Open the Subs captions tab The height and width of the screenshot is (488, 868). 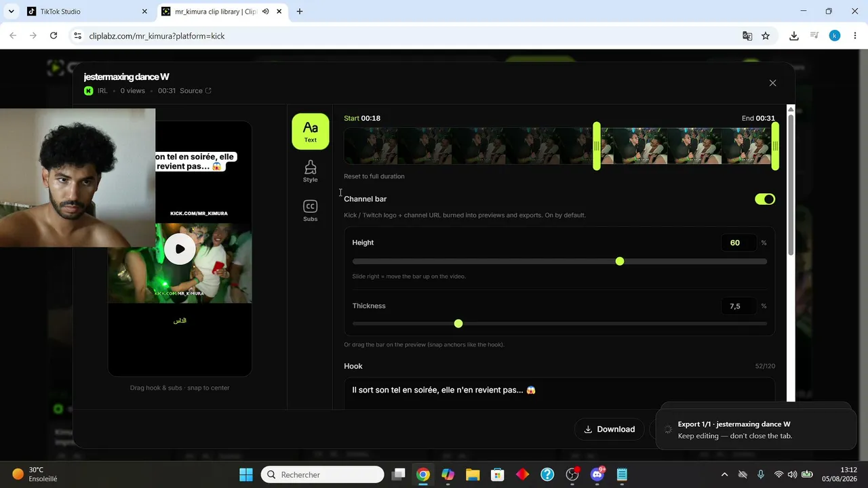coord(311,211)
